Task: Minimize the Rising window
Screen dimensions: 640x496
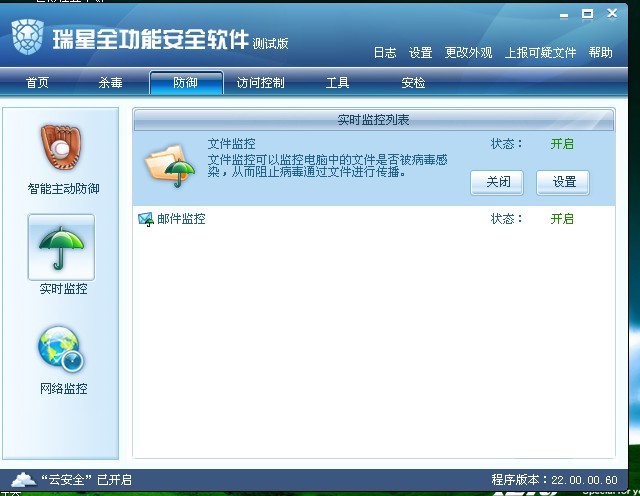Action: coord(564,15)
